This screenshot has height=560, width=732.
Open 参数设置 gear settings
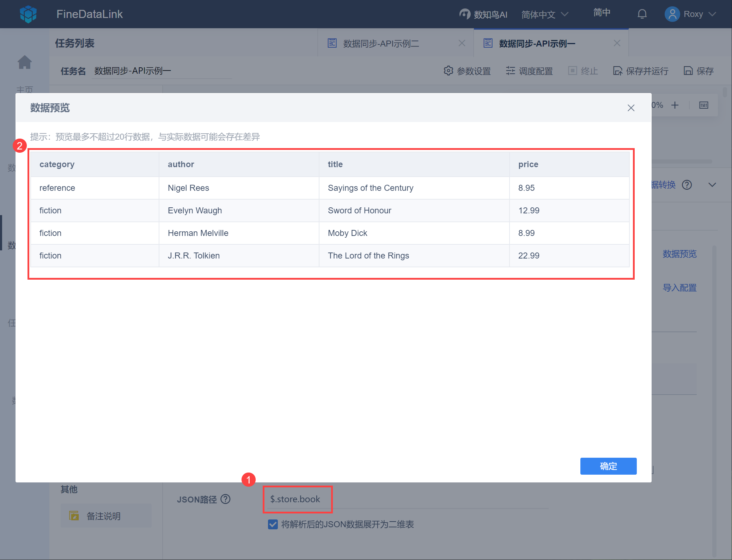(467, 71)
